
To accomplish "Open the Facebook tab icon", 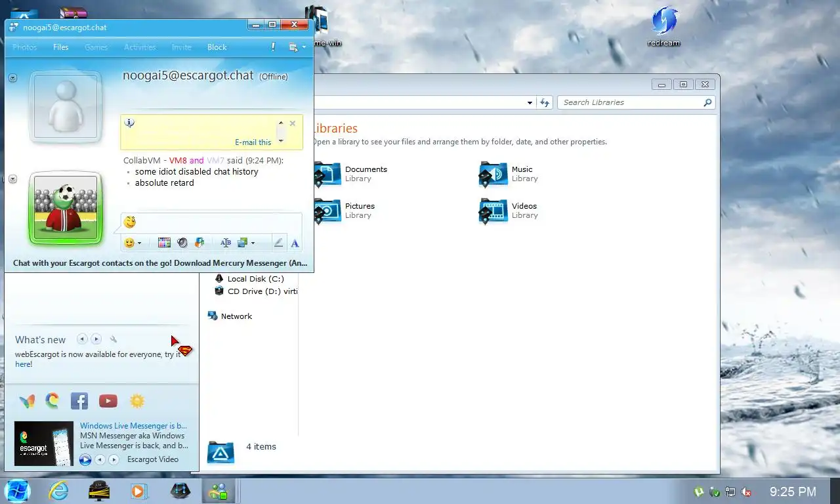I will tap(79, 401).
